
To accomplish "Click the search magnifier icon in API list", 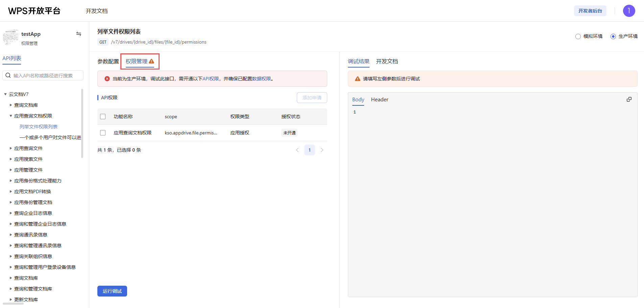I will tap(8, 76).
